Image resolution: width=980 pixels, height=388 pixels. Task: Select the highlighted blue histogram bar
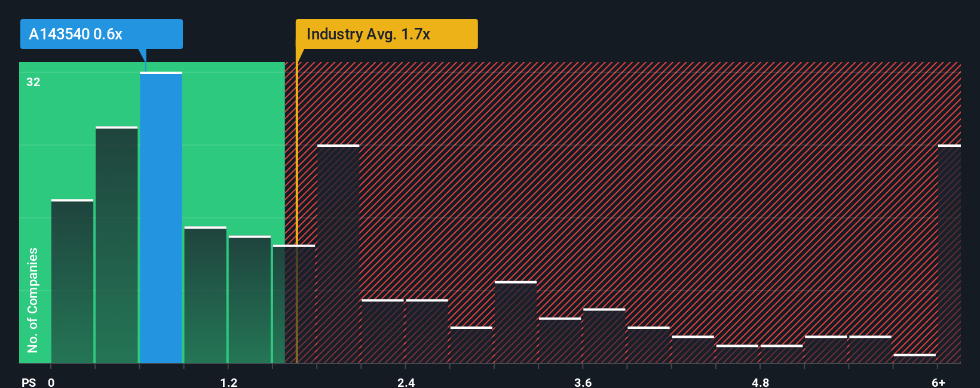[161, 217]
